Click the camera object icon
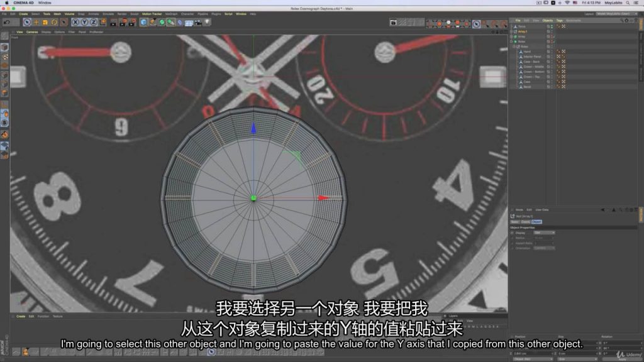This screenshot has height=362, width=644. (198, 22)
